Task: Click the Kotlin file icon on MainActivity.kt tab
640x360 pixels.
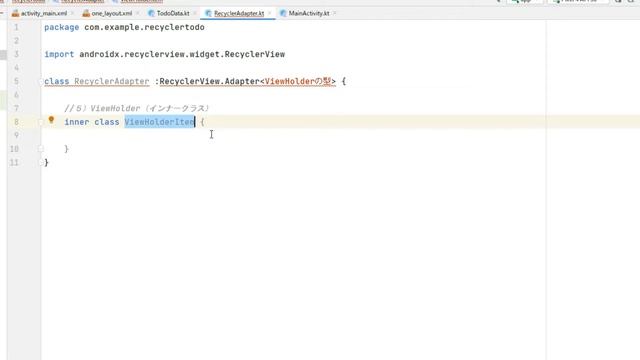Action: [x=283, y=13]
